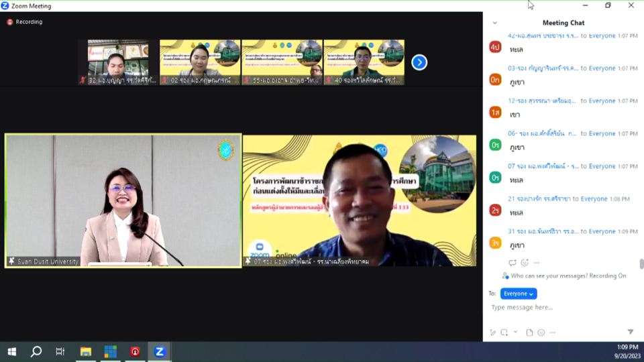Viewport: 644px width, 362px height.
Task: Select participant 40 thumbnail video
Action: [364, 62]
